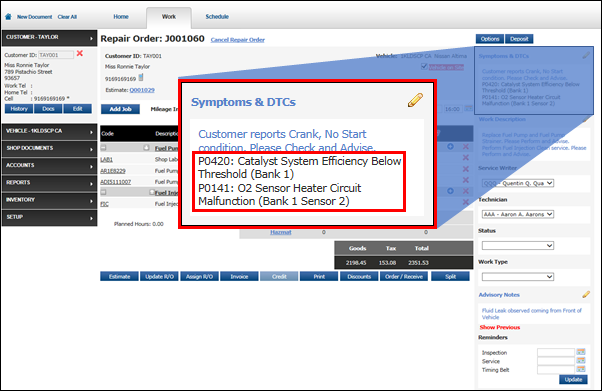Open the calendar icon for Timing Belt reminder
Image resolution: width=602 pixels, height=391 pixels.
581,369
